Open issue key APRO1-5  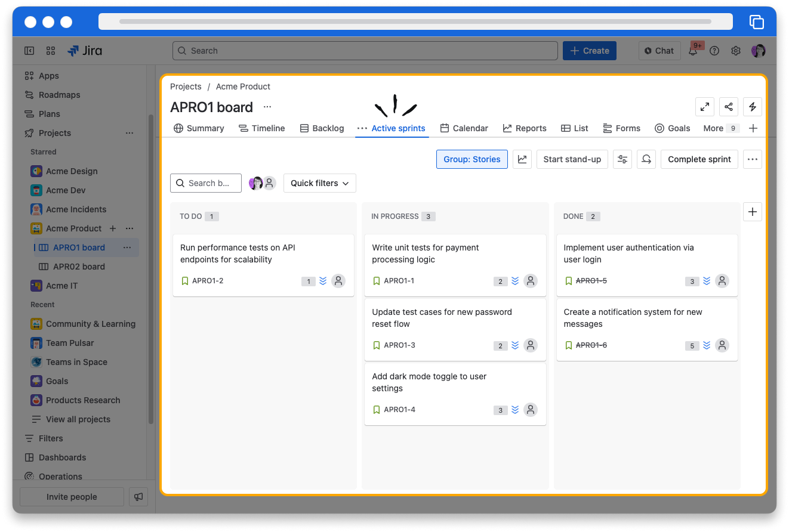point(591,281)
